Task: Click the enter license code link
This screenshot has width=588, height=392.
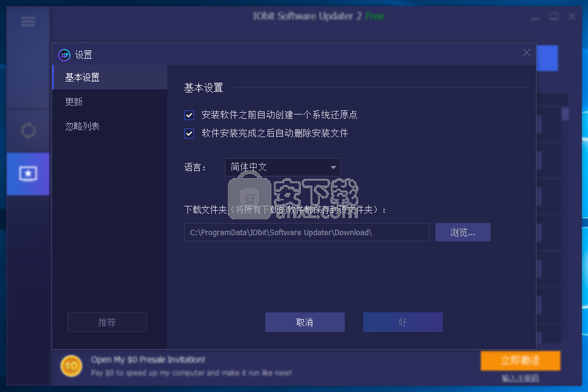Action: 521,378
